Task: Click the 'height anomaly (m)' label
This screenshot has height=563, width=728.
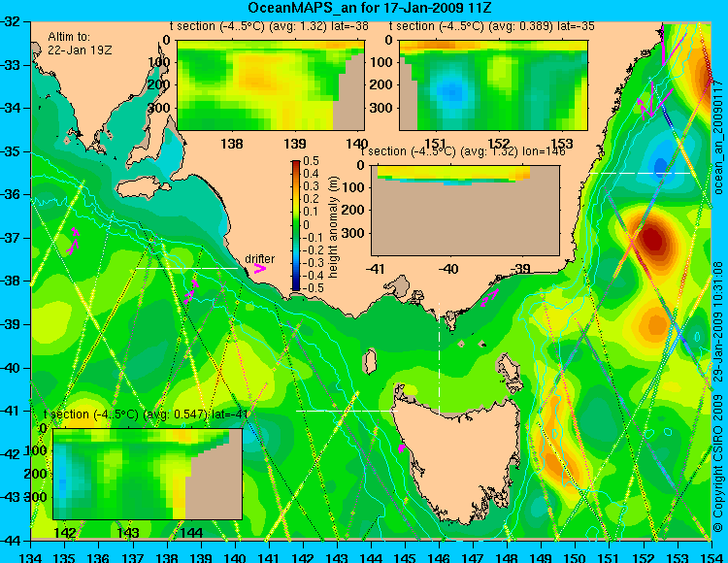Action: pos(333,227)
